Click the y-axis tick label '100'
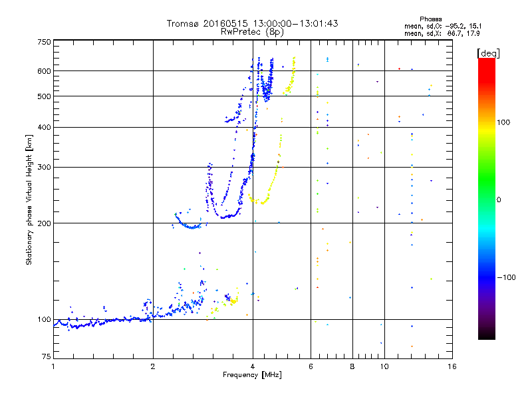The image size is (532, 399). tap(44, 319)
